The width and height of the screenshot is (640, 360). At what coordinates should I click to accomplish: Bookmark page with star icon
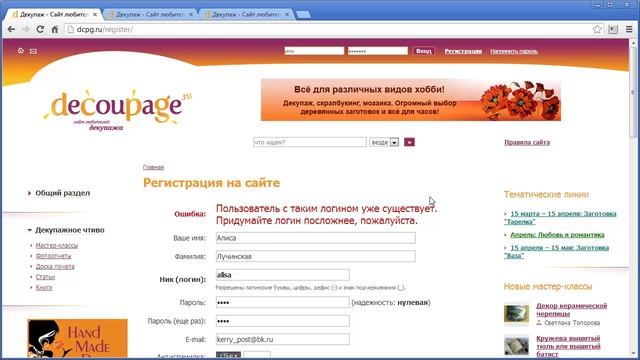point(597,29)
